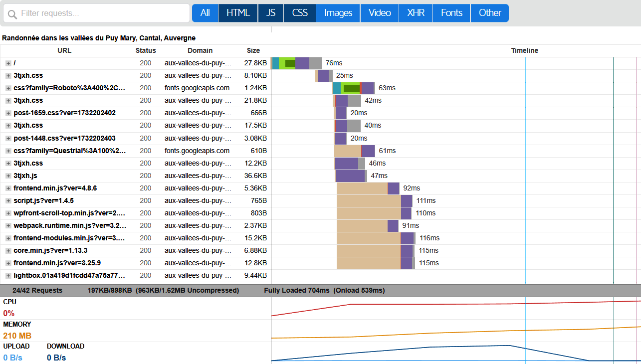This screenshot has width=641, height=364.
Task: Click plus icon beside css?family=Questrial
Action: coord(8,151)
